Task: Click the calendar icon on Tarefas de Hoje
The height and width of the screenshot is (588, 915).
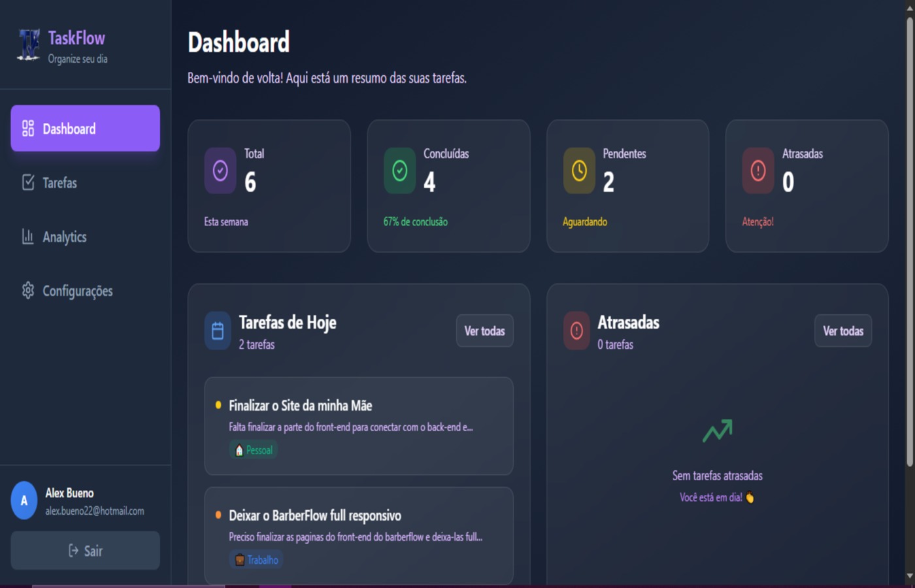Action: [217, 331]
